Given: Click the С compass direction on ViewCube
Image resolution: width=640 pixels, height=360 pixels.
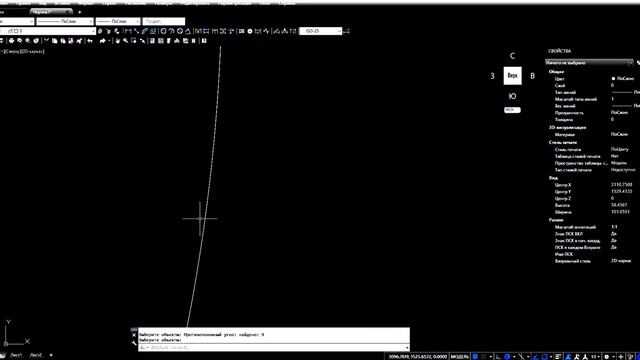Looking at the screenshot, I should pyautogui.click(x=512, y=56).
